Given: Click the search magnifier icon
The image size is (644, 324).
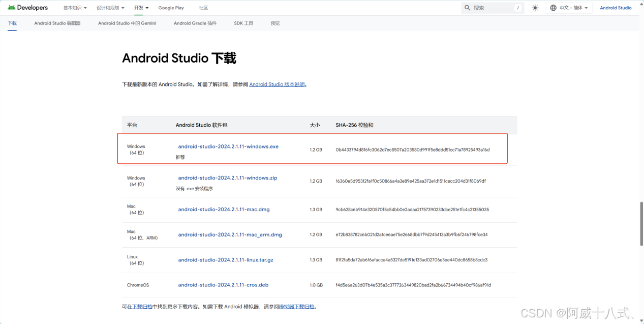Looking at the screenshot, I should pyautogui.click(x=467, y=8).
